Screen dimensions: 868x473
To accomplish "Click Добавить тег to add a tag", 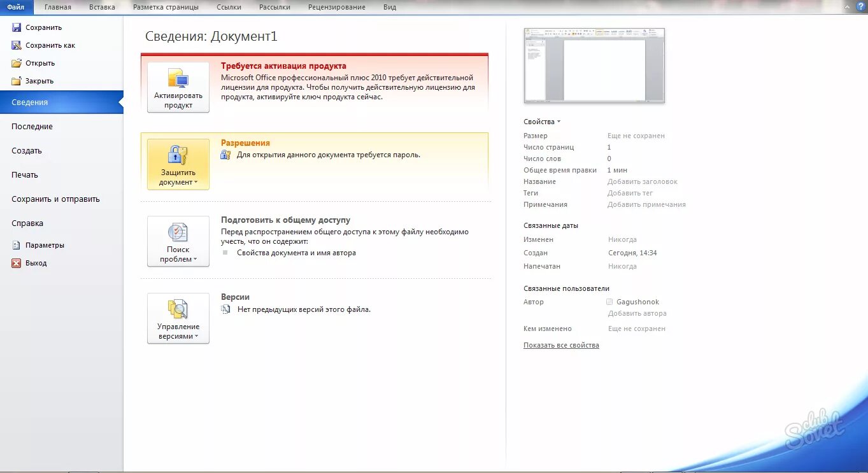I will click(x=630, y=192).
